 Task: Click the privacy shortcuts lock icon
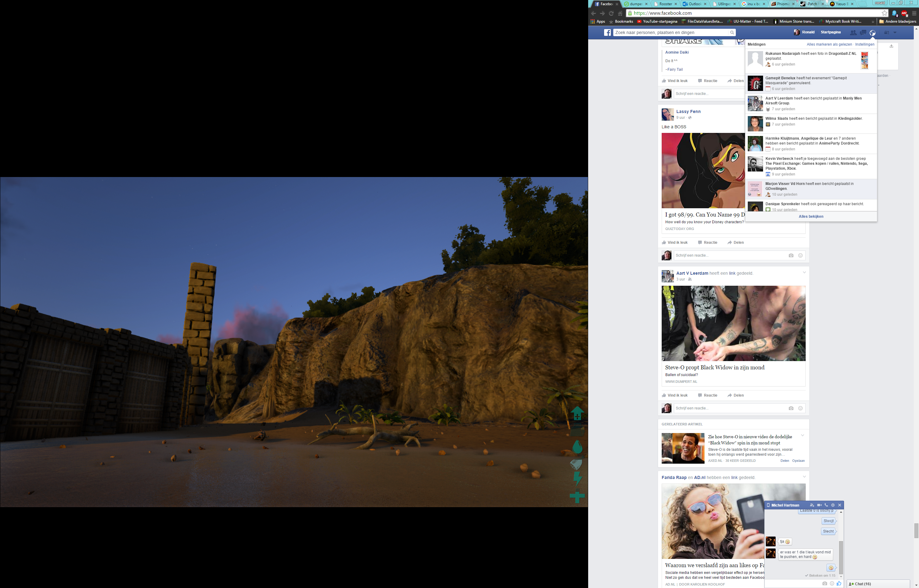tap(887, 32)
